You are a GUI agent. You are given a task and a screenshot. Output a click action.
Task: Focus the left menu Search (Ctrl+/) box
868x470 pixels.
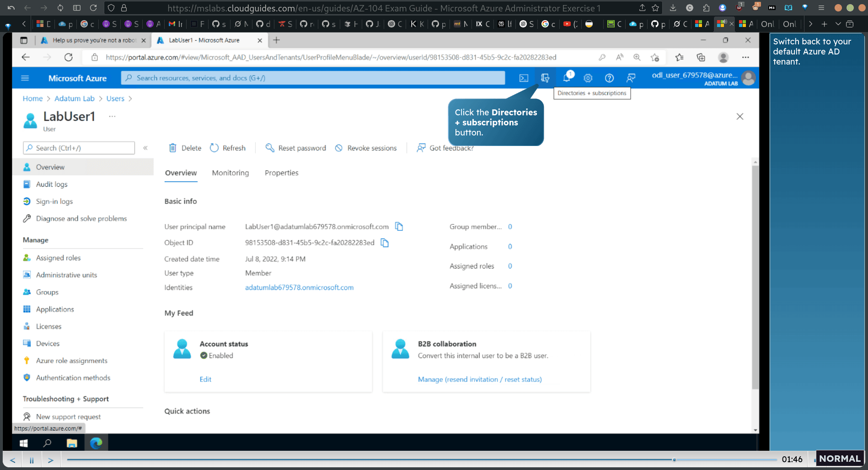[79, 148]
